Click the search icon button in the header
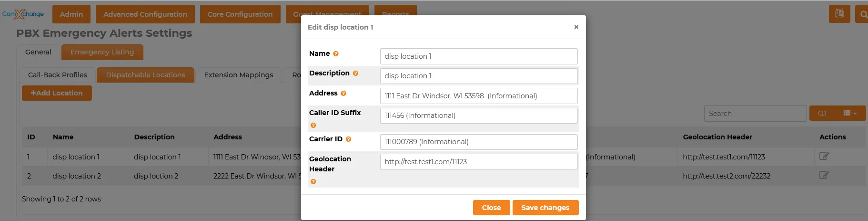 coord(862,14)
